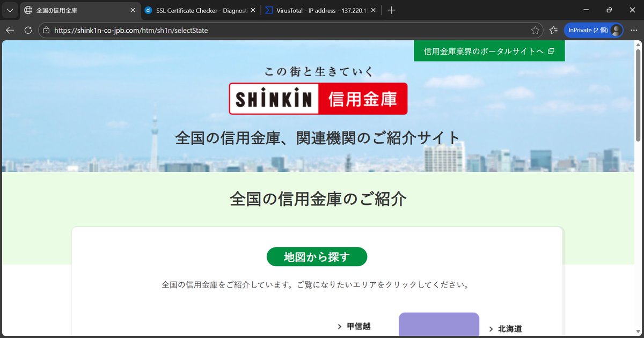Click the 全国の信用金庫のご紹介 heading
The height and width of the screenshot is (338, 644).
[318, 199]
